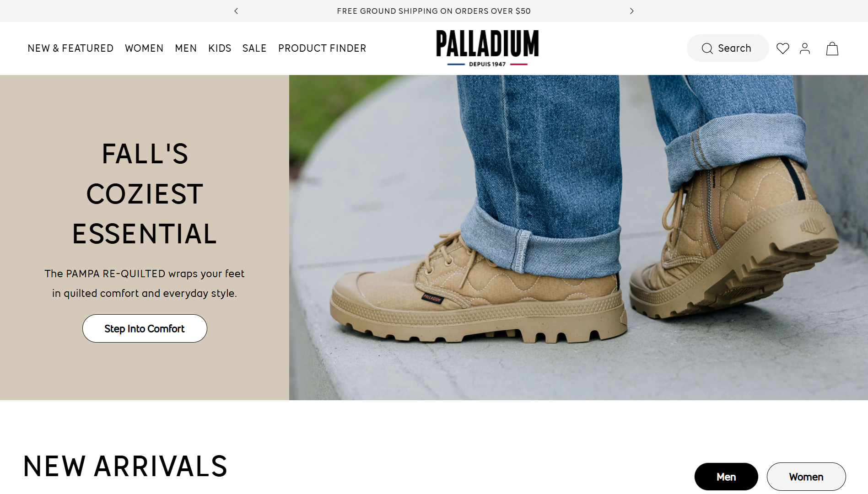868x494 pixels.
Task: Open the Sale menu item
Action: click(254, 48)
